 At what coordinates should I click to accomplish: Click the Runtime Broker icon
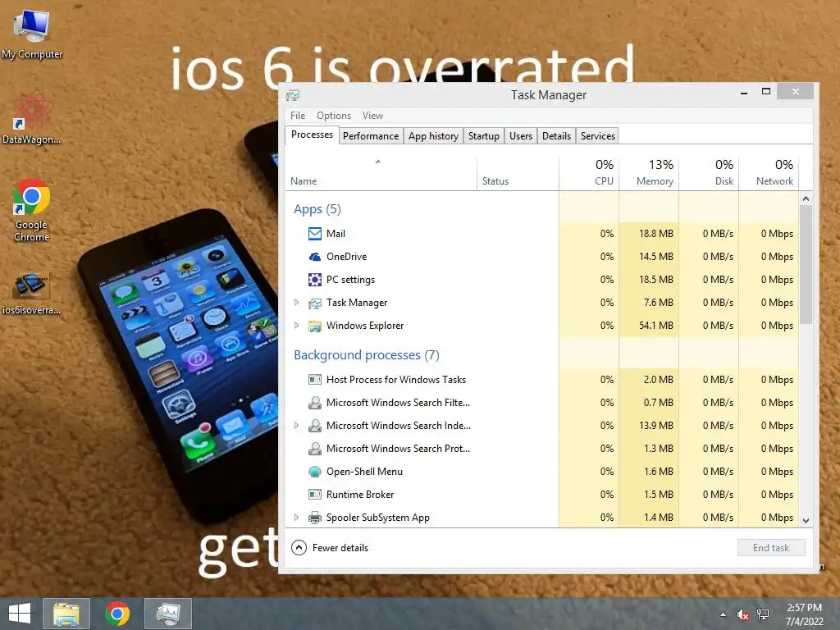tap(315, 495)
